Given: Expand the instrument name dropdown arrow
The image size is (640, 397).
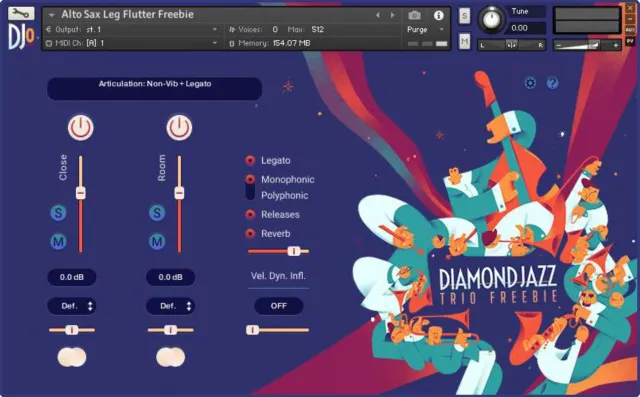Looking at the screenshot, I should (51, 15).
